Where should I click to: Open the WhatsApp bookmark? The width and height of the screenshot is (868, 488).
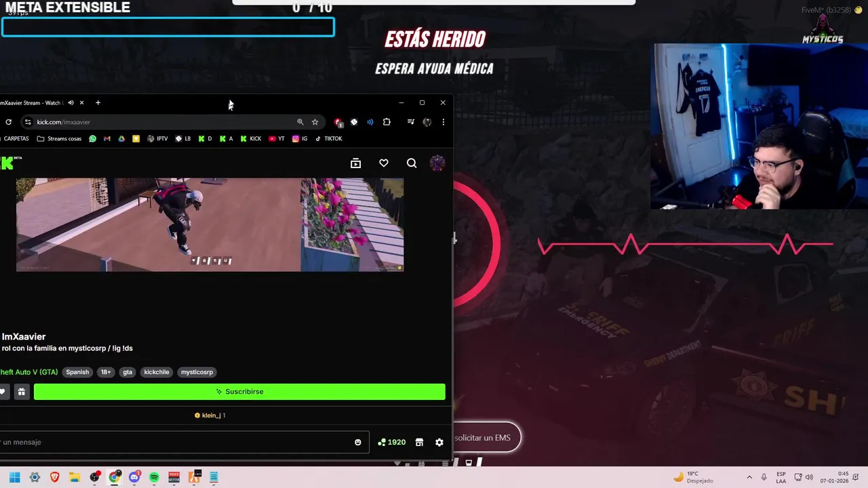(93, 139)
